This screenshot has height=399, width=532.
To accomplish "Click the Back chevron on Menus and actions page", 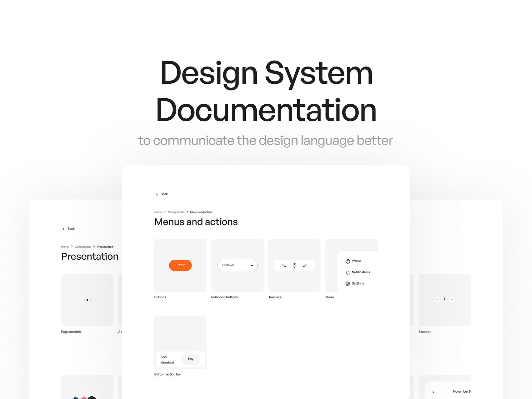I will 157,194.
